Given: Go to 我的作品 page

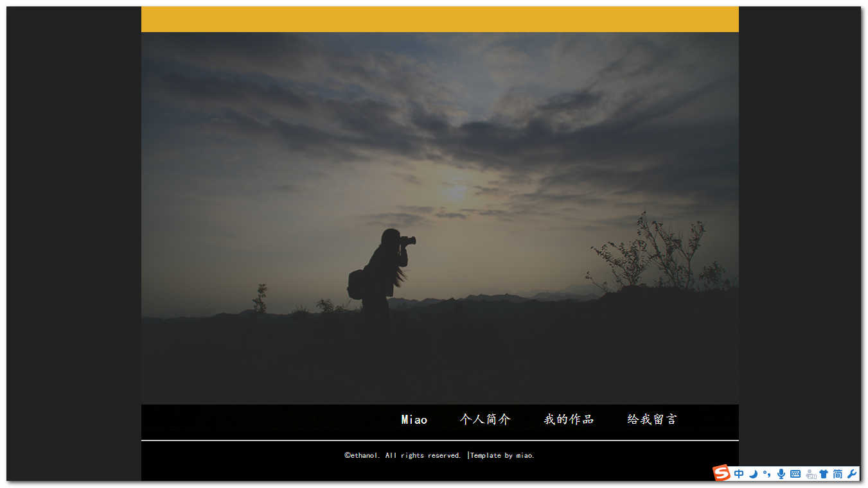Looking at the screenshot, I should [569, 419].
